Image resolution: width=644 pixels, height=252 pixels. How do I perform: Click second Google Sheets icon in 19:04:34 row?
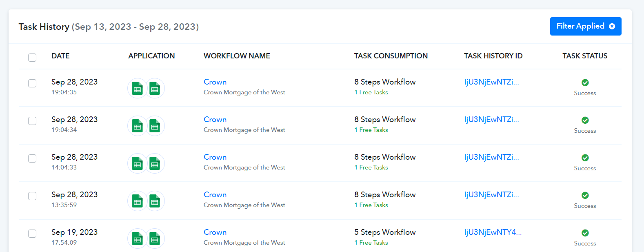point(155,126)
